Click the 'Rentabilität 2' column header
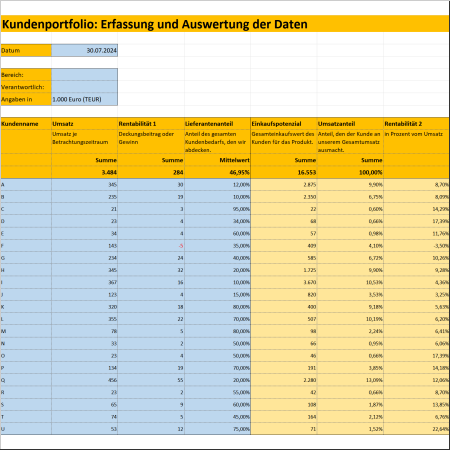 (x=416, y=124)
